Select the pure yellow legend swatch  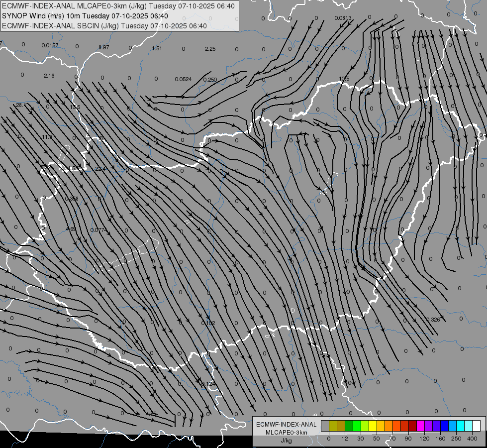(373, 426)
